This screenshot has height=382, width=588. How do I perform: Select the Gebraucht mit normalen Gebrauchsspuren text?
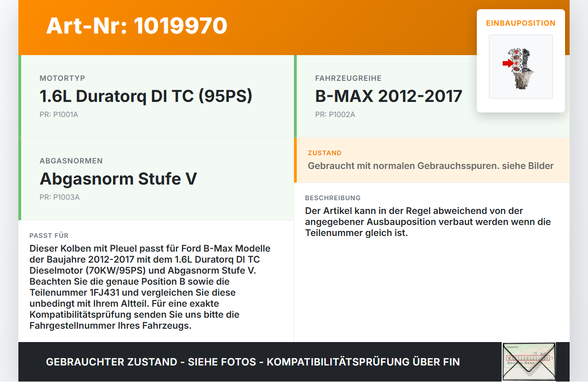pyautogui.click(x=431, y=166)
